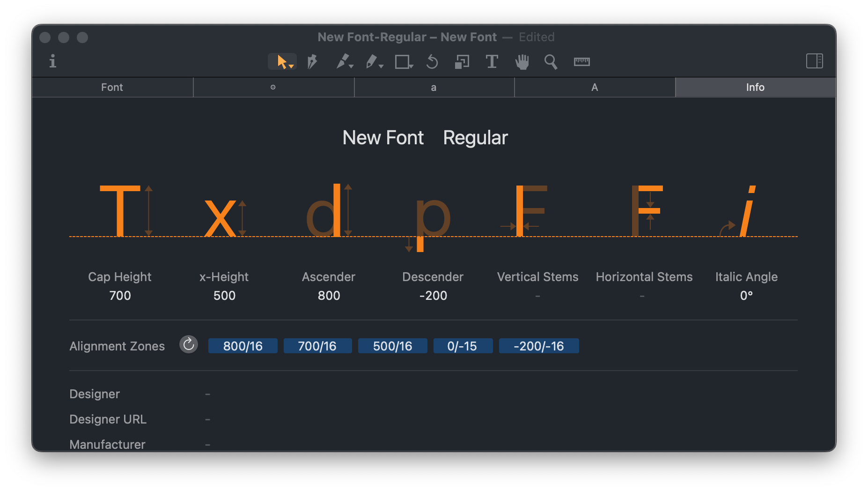This screenshot has width=868, height=491.
Task: Switch to the Text tool
Action: pyautogui.click(x=492, y=61)
